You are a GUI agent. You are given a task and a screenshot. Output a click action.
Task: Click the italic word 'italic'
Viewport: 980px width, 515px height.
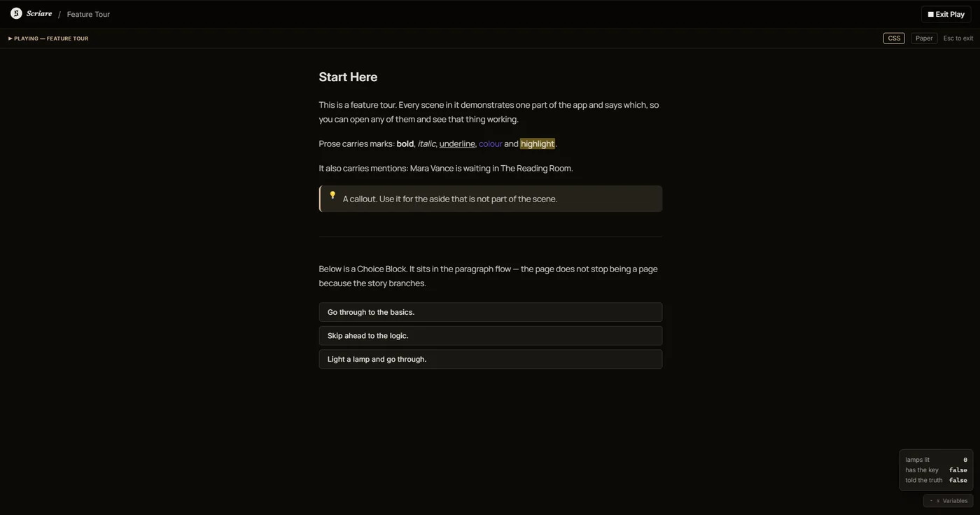(426, 143)
